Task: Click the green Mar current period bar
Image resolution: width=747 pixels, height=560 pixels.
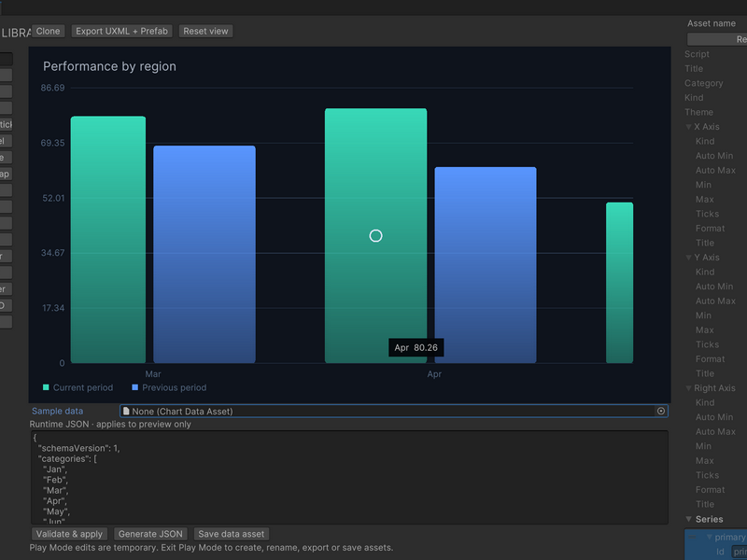Action: pos(108,240)
